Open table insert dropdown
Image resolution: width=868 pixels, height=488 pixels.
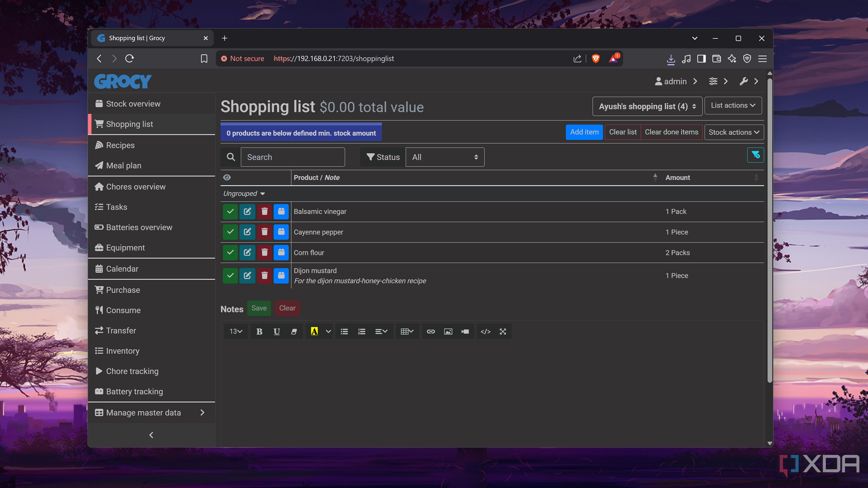coord(407,332)
